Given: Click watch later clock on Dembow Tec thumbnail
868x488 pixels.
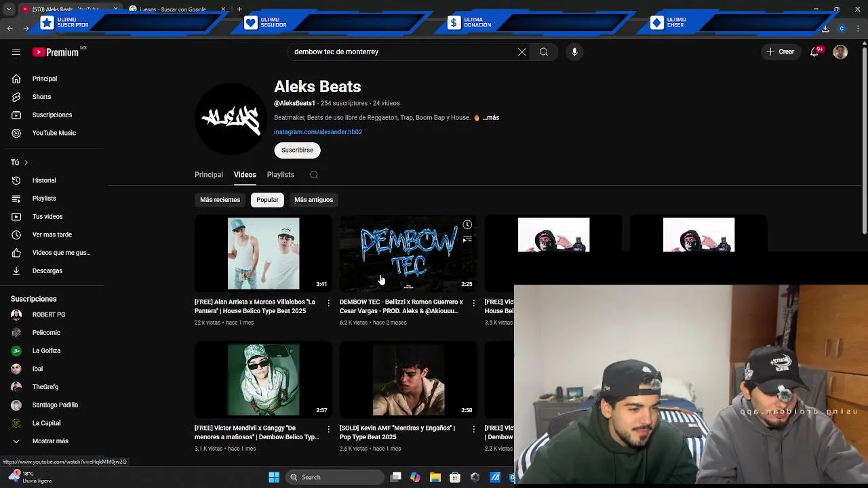Looking at the screenshot, I should (467, 225).
